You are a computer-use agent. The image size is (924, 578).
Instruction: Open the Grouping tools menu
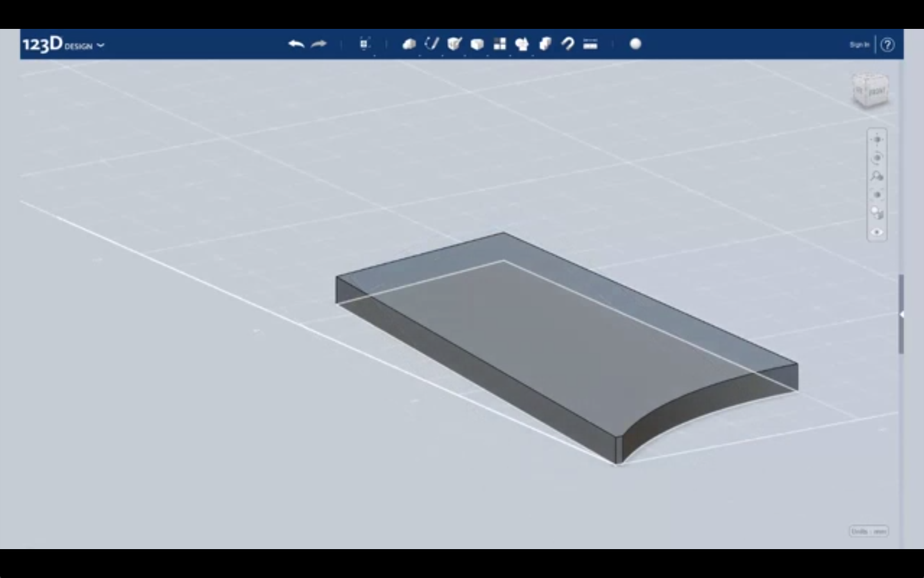click(522, 44)
